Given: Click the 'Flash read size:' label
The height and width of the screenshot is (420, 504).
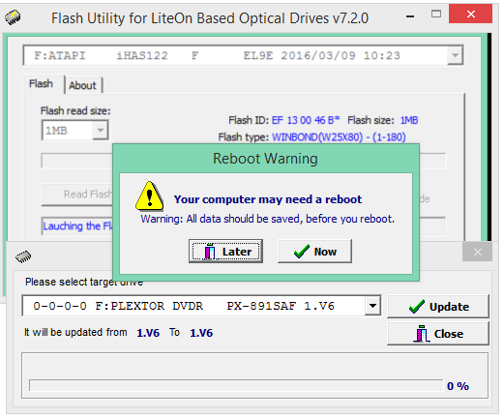Looking at the screenshot, I should click(x=75, y=111).
